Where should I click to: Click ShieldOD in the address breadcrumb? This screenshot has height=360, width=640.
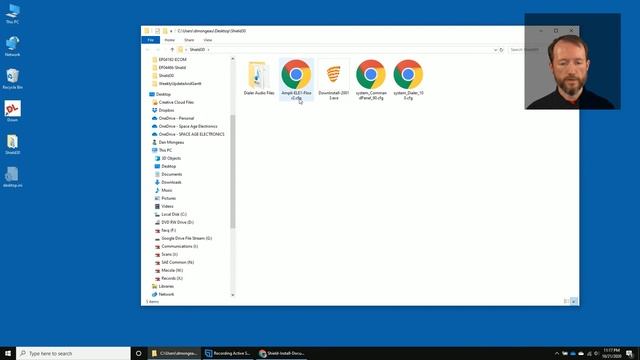pyautogui.click(x=197, y=50)
